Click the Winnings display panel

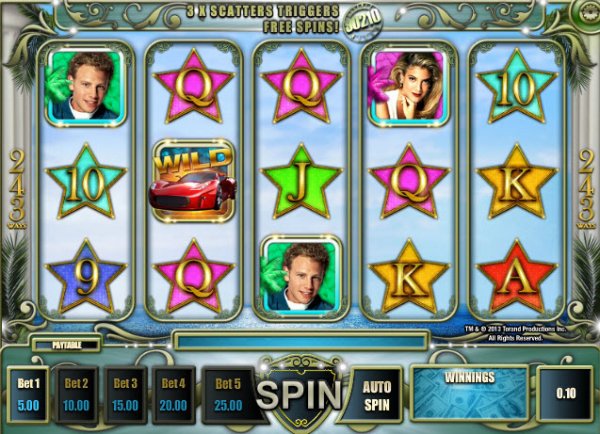pos(470,393)
